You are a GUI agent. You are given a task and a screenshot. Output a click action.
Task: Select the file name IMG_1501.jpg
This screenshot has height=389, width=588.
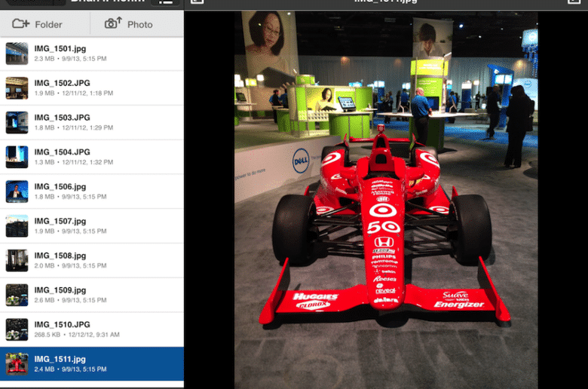click(60, 49)
